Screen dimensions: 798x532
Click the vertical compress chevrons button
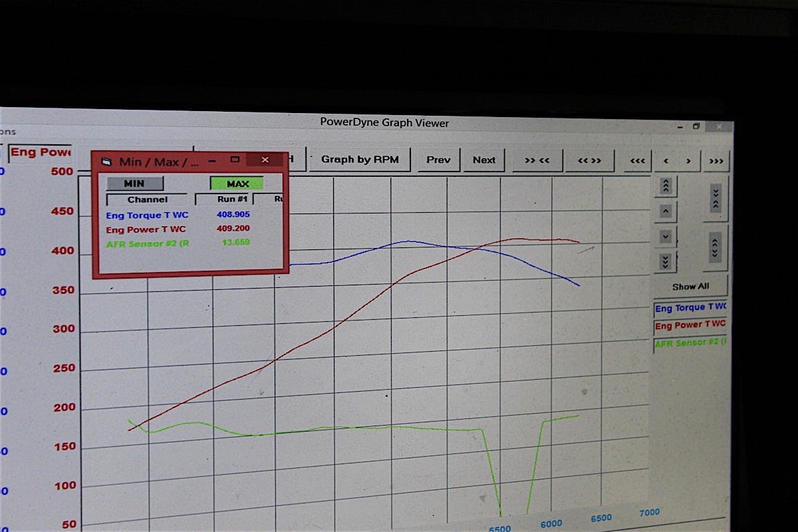pos(716,198)
